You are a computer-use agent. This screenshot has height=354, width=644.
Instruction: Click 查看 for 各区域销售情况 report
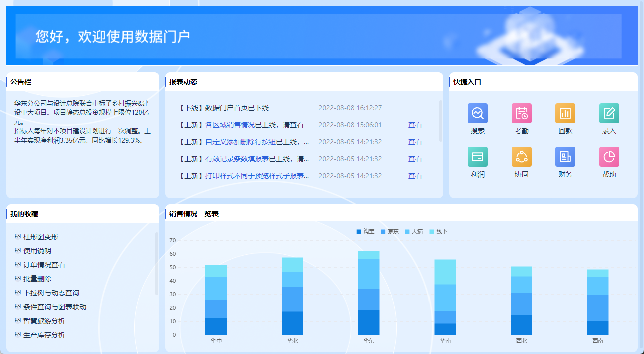click(415, 125)
